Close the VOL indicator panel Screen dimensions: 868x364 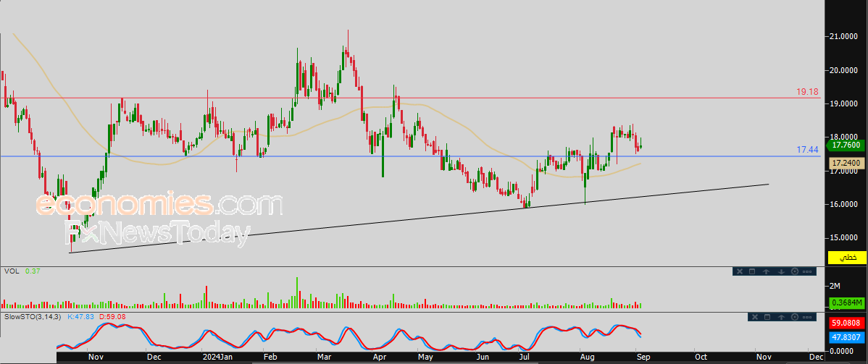pyautogui.click(x=738, y=271)
